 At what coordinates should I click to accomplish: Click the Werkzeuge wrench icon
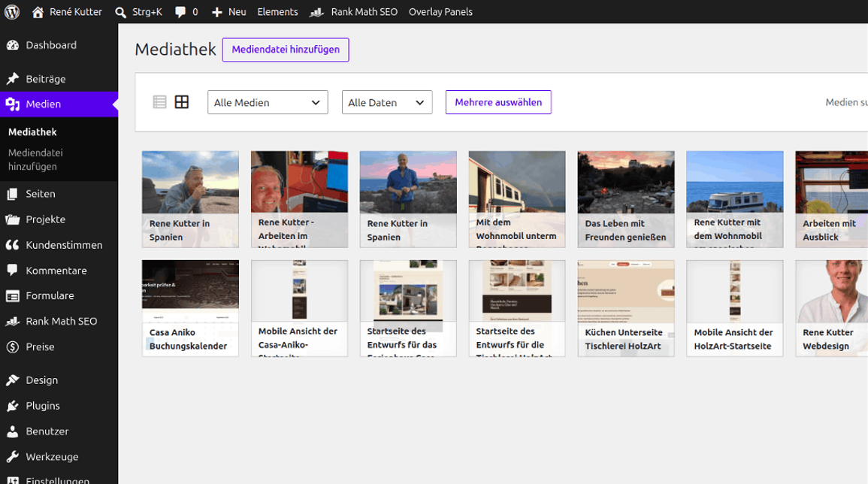click(12, 457)
